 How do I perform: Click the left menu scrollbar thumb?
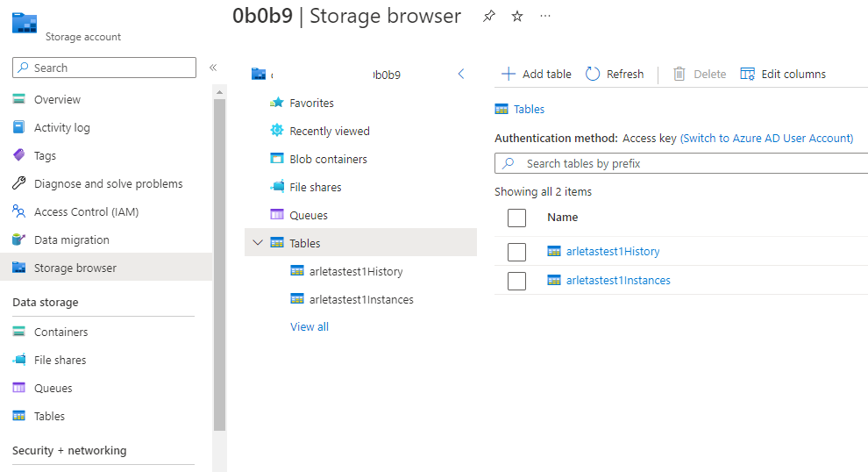click(x=219, y=265)
